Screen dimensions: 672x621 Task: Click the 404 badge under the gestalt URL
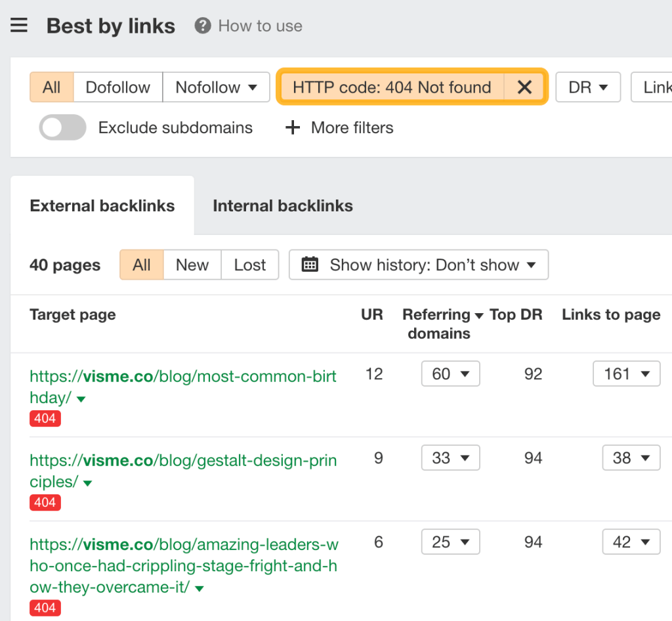(x=45, y=502)
